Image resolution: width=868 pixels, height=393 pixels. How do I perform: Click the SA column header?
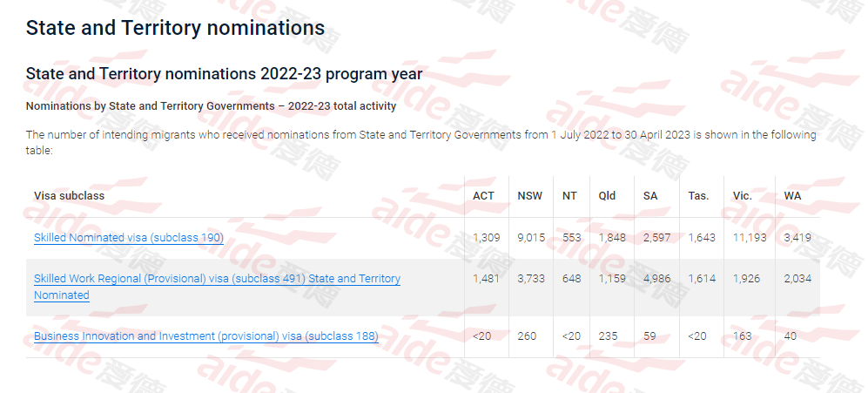(649, 196)
